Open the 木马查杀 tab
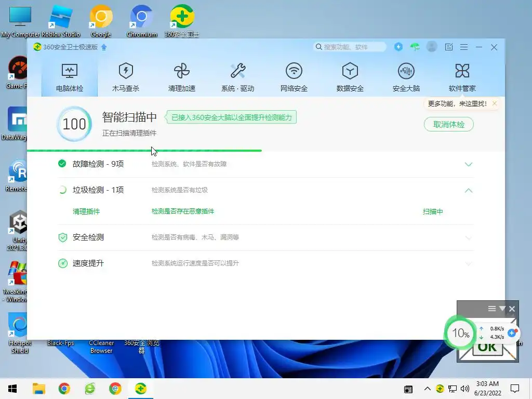 [x=126, y=77]
